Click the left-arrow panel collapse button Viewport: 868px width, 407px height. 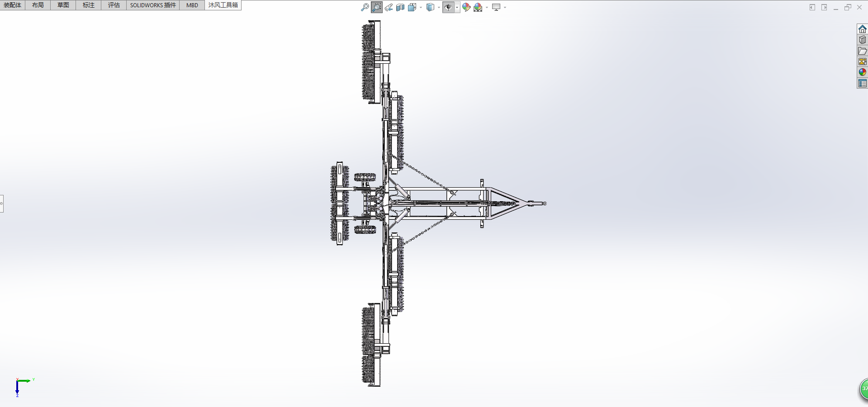(x=812, y=7)
